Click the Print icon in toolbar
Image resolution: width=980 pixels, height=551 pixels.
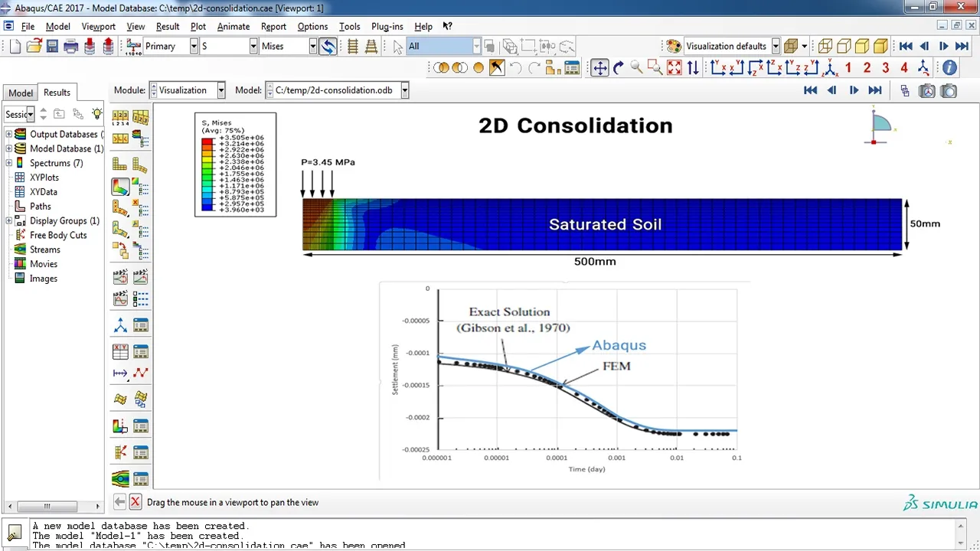(71, 46)
